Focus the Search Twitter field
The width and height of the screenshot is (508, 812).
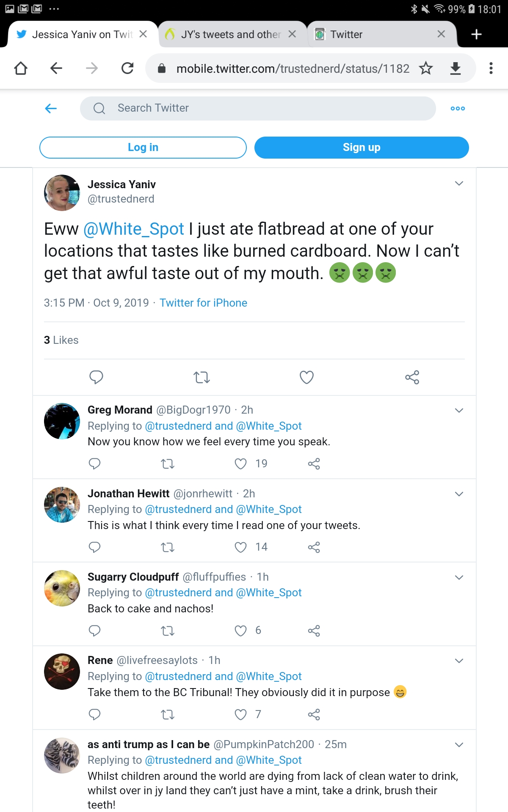258,108
